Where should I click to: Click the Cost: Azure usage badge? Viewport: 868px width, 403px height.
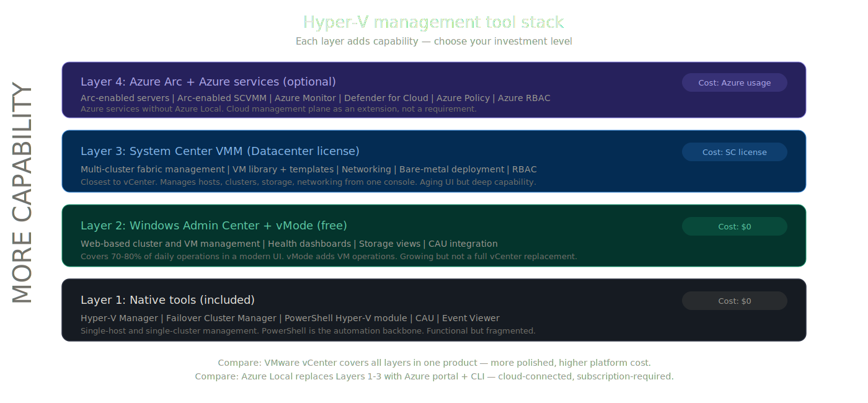pos(734,82)
